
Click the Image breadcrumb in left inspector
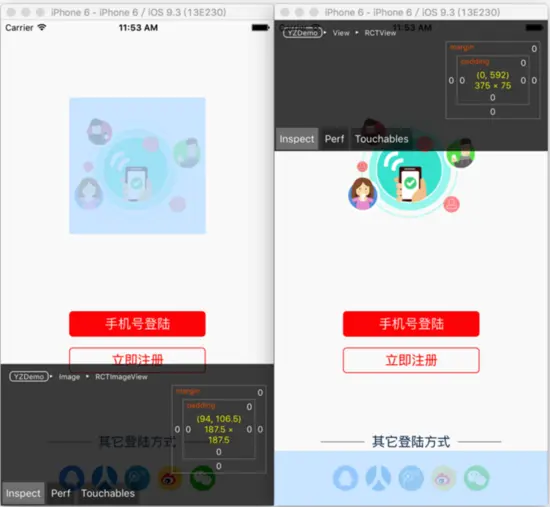69,377
